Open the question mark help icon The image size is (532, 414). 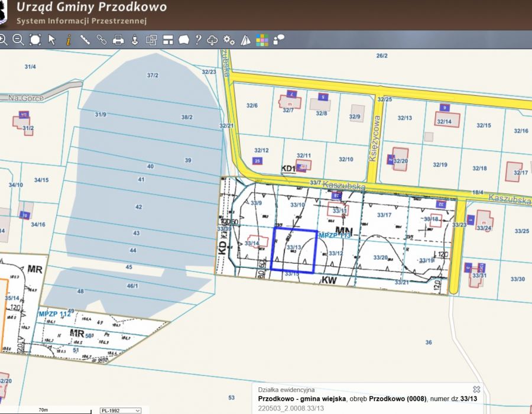click(x=198, y=40)
